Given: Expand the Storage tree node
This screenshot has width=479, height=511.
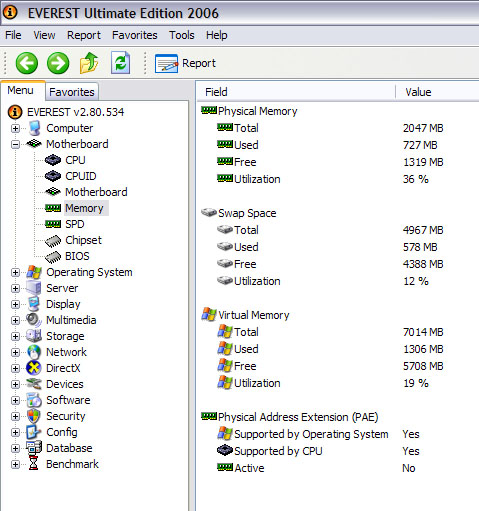Looking at the screenshot, I should point(15,336).
